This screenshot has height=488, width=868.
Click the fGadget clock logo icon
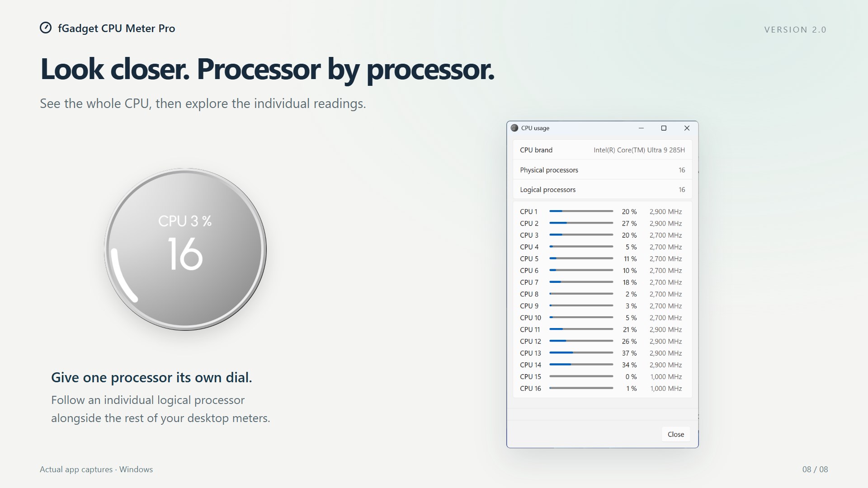46,28
